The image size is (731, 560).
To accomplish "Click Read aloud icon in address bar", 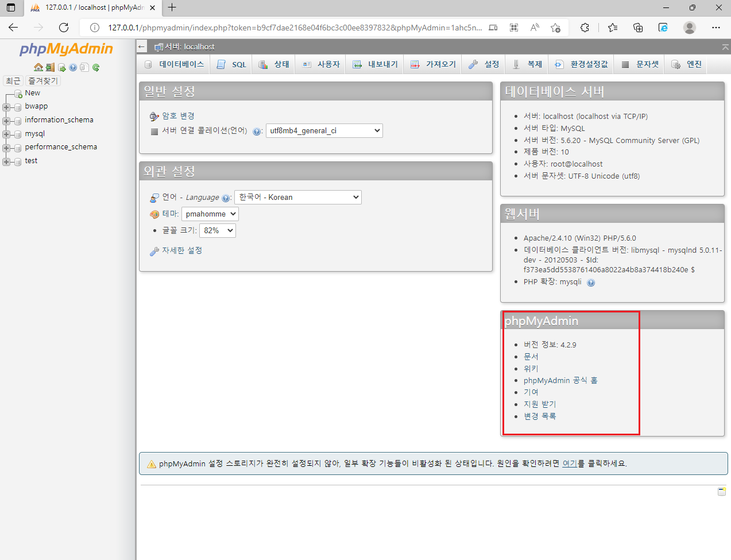I will coord(535,28).
